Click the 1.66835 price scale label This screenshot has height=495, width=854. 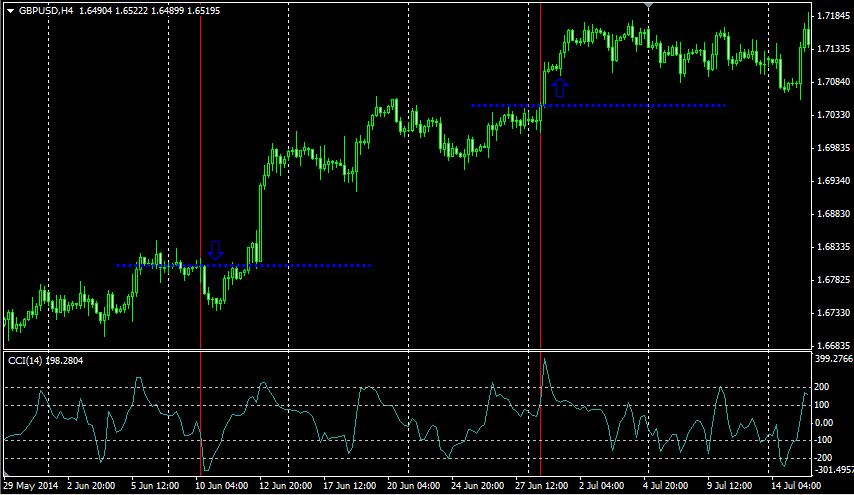click(833, 345)
